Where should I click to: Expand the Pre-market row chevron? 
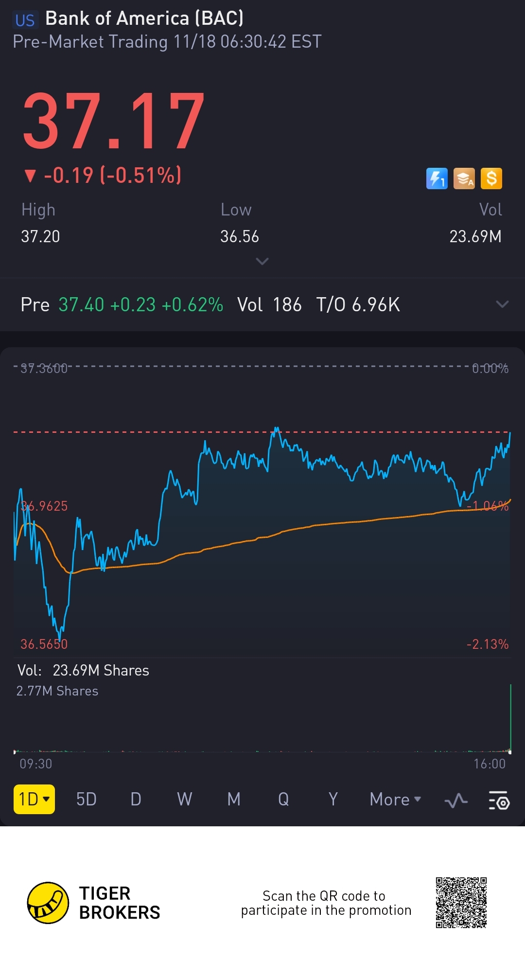502,304
